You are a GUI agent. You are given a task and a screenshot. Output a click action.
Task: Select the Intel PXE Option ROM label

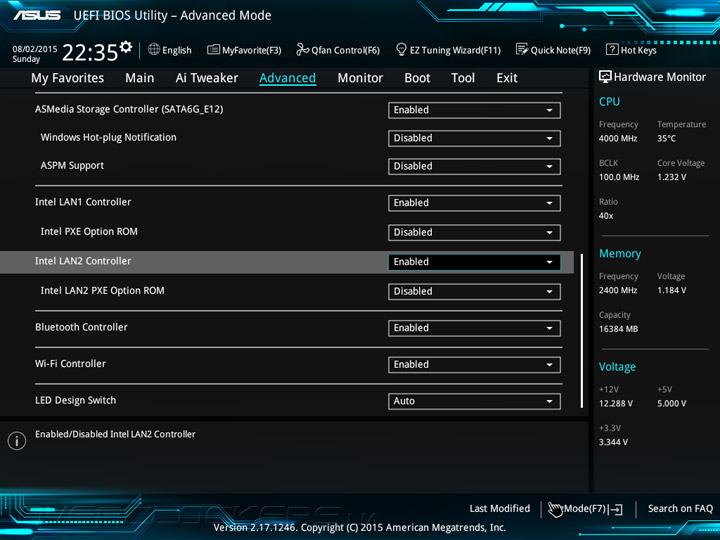89,231
